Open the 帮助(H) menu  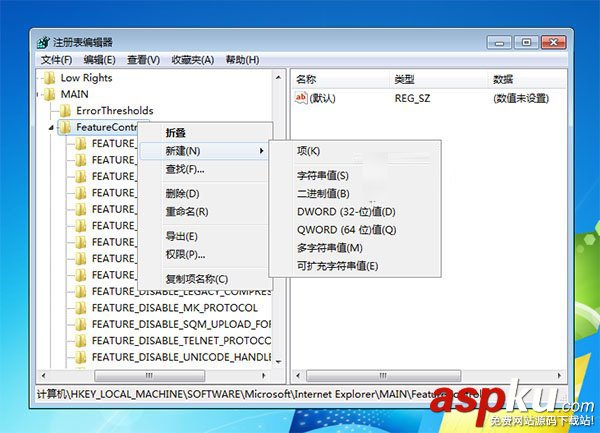click(242, 60)
